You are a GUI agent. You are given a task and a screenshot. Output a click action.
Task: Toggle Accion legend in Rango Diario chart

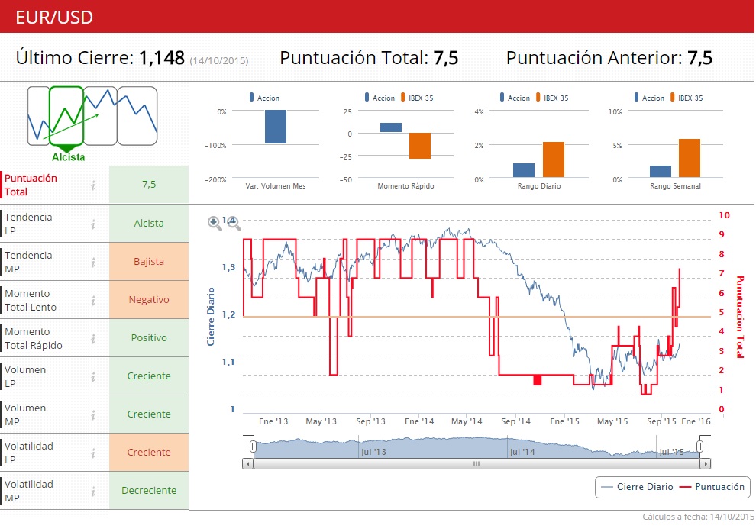(515, 98)
